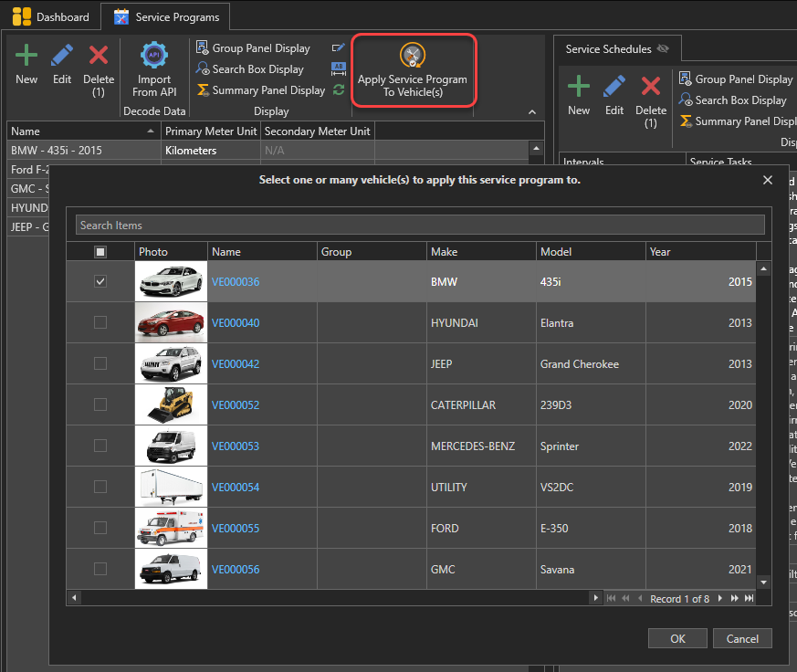Select the Service Schedules tab
The width and height of the screenshot is (797, 672).
pyautogui.click(x=609, y=49)
